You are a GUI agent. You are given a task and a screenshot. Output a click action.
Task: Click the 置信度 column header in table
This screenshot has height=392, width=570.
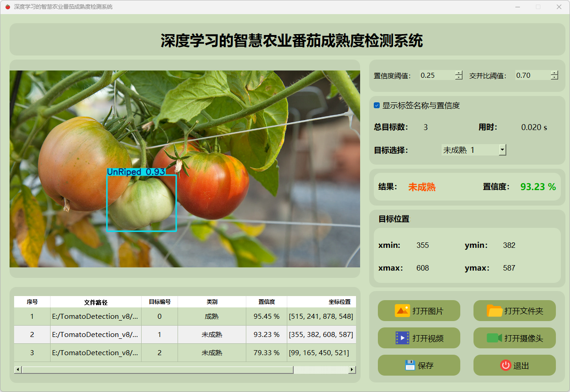coord(266,302)
